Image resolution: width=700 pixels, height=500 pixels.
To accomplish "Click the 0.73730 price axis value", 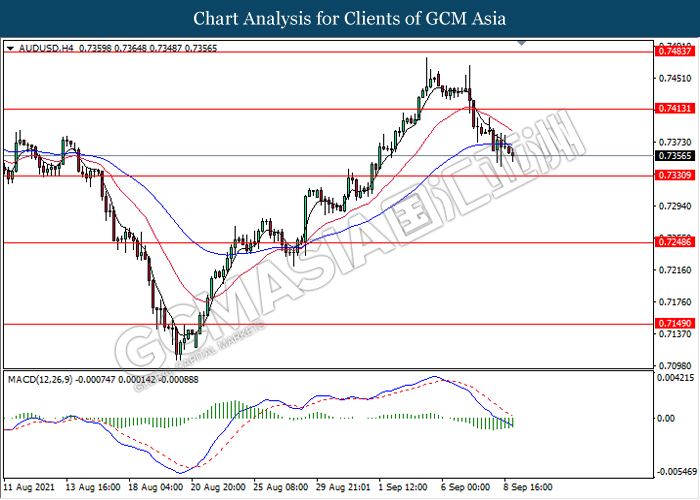I will tap(675, 142).
